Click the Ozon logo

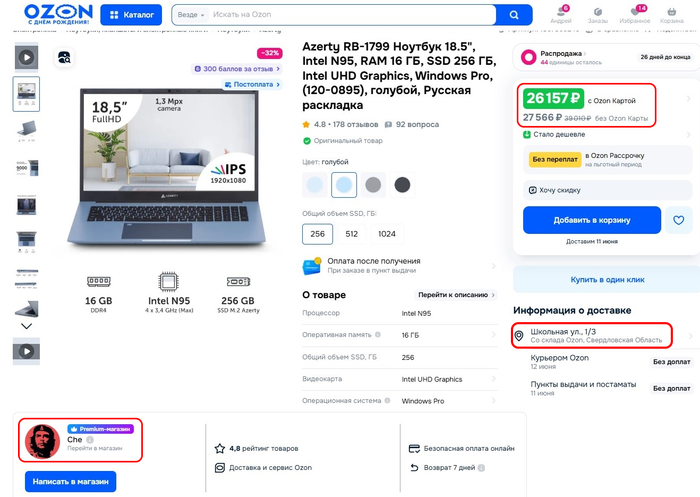point(58,14)
